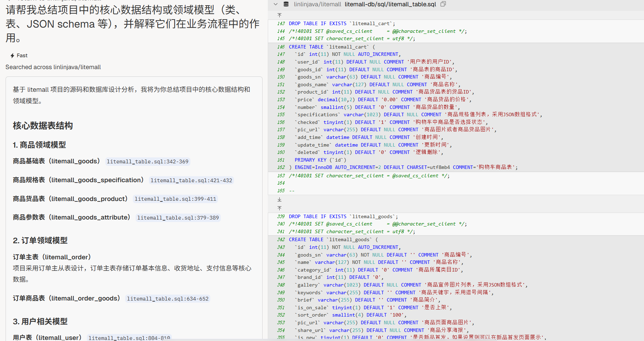The width and height of the screenshot is (644, 341).
Task: Open file path litemall-db/sql/litemall_table.sql
Action: (390, 4)
